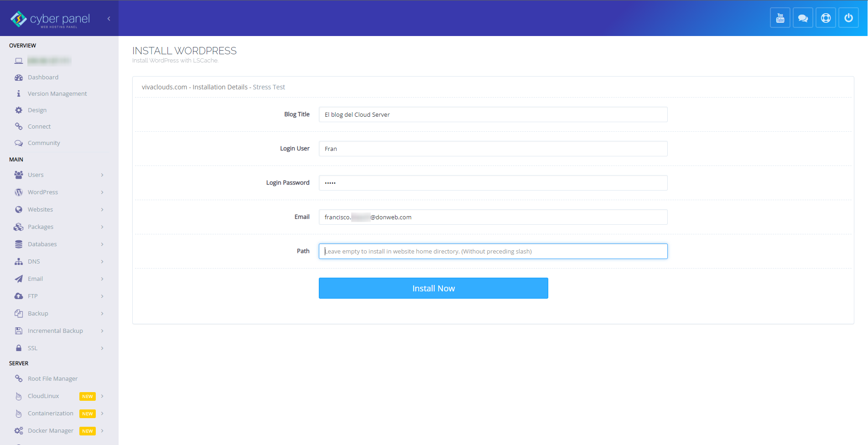Click the Install Now button
Viewport: 868px width, 445px height.
[x=433, y=288]
